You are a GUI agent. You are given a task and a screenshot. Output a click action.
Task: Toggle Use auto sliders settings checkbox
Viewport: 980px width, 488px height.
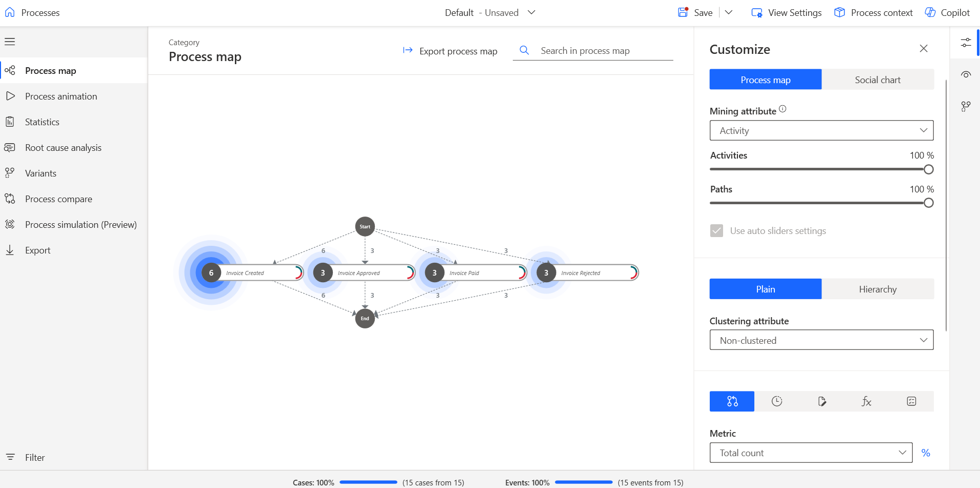point(716,231)
